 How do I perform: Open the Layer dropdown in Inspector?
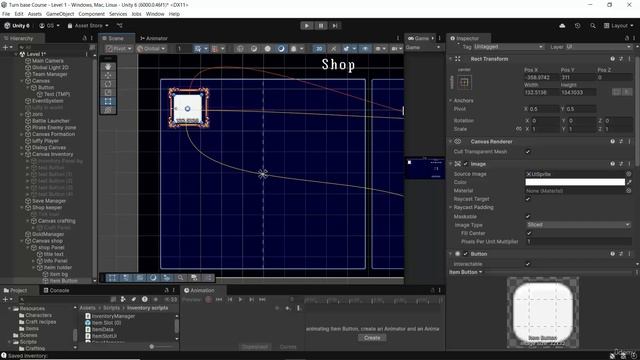(x=599, y=47)
